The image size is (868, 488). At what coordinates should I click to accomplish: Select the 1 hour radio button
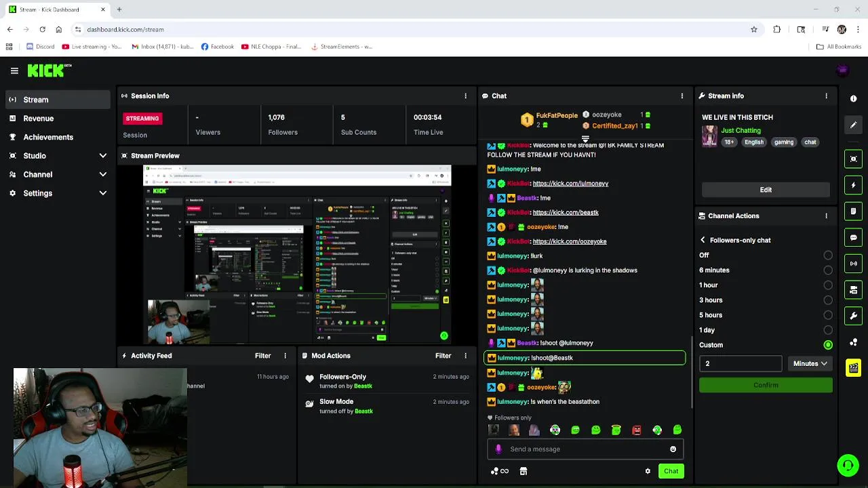pos(828,285)
